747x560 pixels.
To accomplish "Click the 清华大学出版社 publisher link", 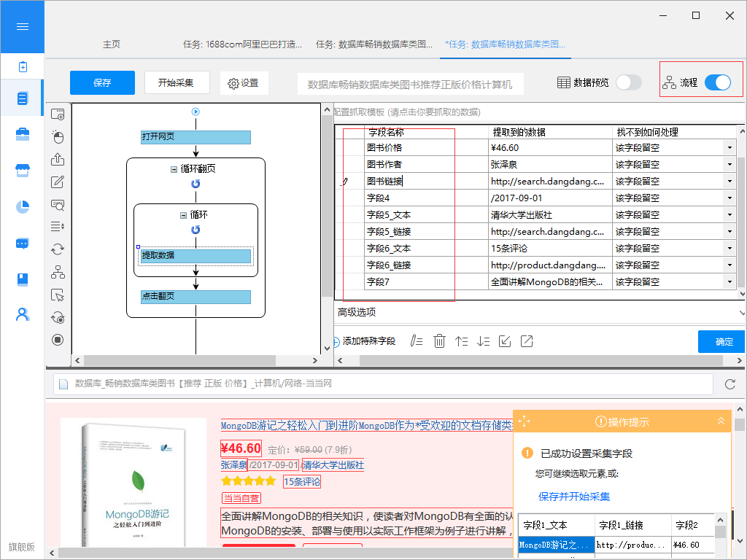I will [x=333, y=464].
